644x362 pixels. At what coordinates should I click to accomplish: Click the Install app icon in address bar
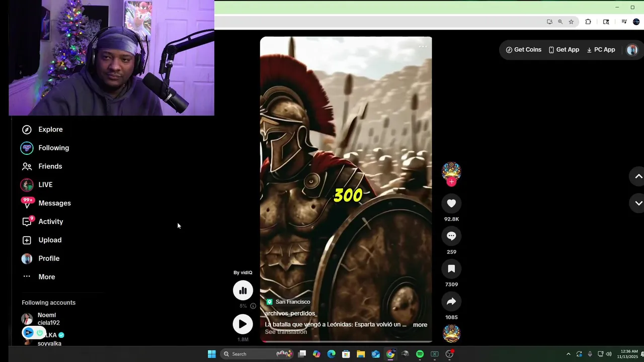pyautogui.click(x=549, y=22)
